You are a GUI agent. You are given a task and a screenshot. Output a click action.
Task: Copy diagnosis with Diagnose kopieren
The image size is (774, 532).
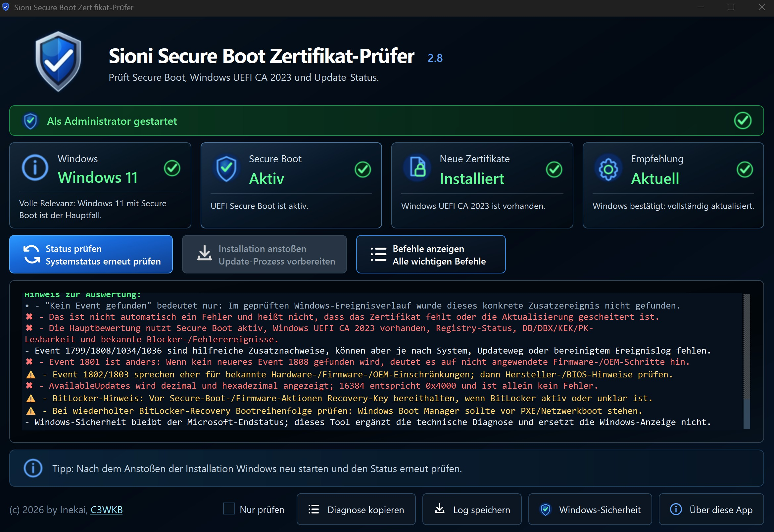click(356, 509)
